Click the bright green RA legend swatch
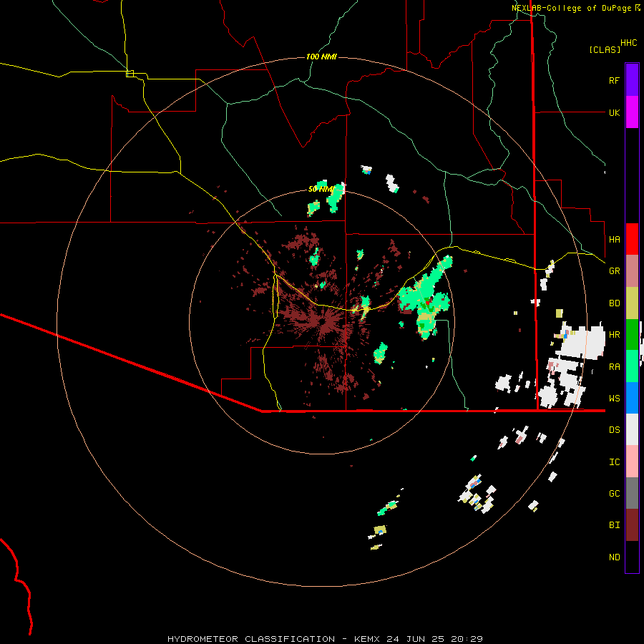 tap(632, 366)
